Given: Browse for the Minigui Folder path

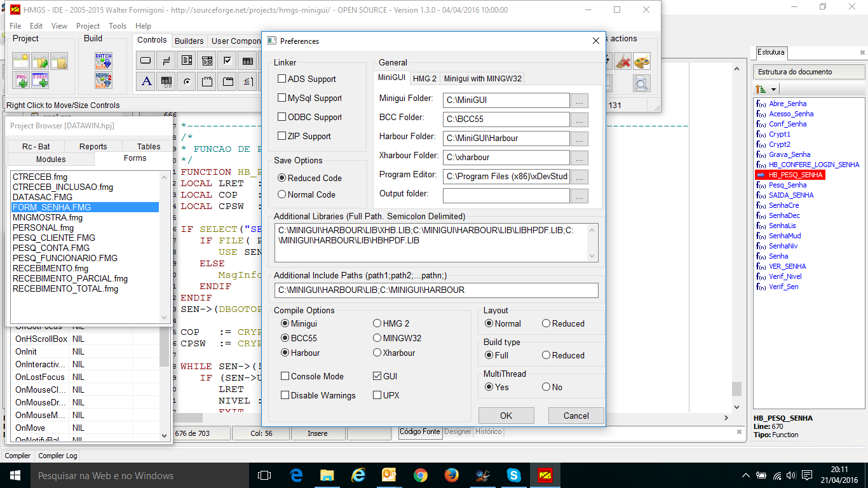Looking at the screenshot, I should [580, 100].
